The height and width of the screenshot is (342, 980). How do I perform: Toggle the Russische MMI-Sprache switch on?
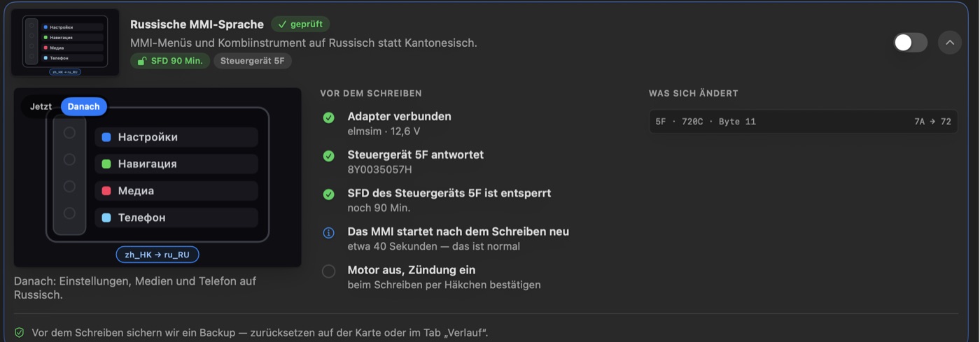(x=910, y=43)
